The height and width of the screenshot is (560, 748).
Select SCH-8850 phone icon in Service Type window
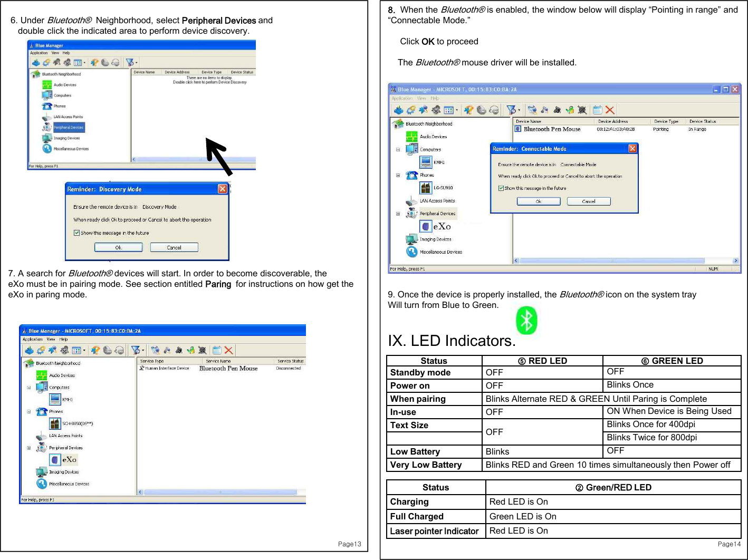click(x=55, y=423)
